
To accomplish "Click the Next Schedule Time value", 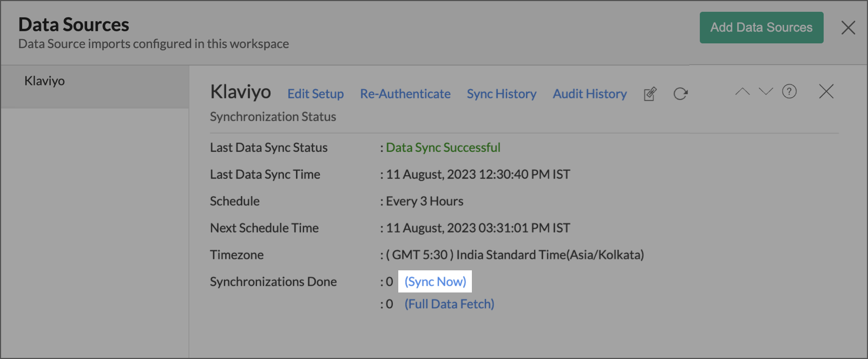I will [478, 228].
